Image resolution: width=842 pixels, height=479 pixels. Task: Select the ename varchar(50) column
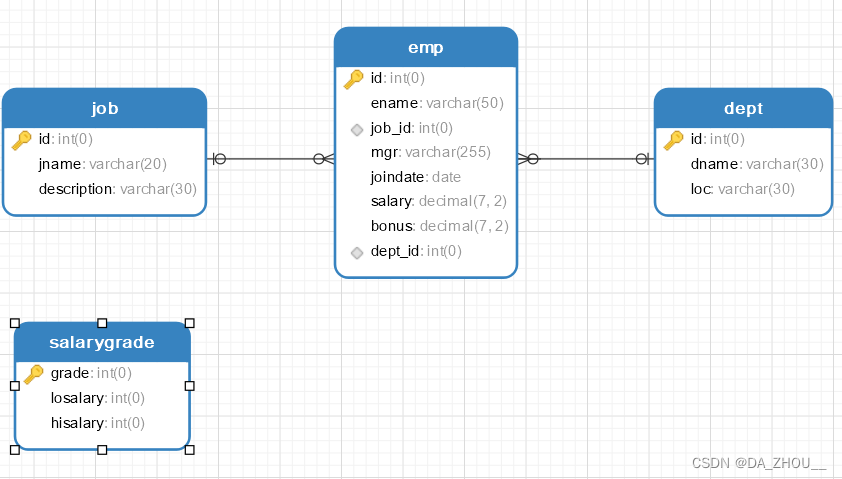tap(436, 103)
